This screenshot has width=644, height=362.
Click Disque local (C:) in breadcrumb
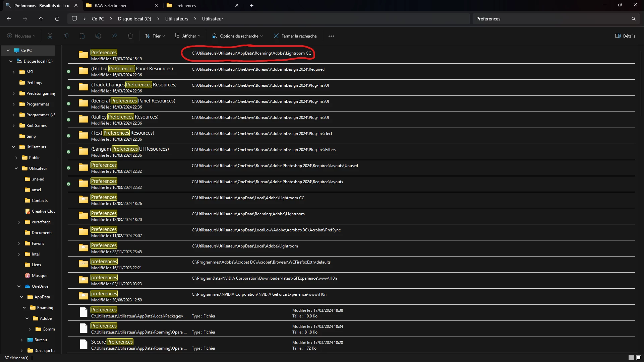134,19
